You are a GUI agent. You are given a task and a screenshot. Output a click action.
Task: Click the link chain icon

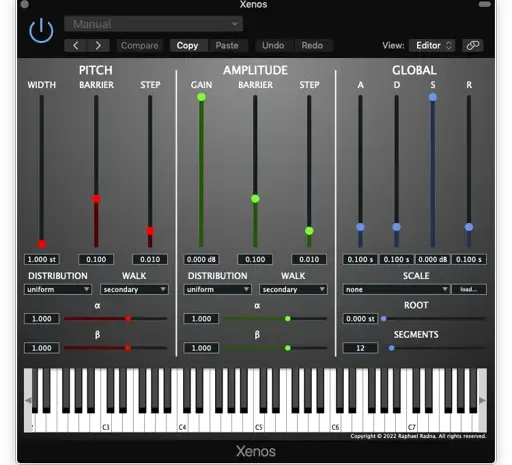(x=473, y=45)
